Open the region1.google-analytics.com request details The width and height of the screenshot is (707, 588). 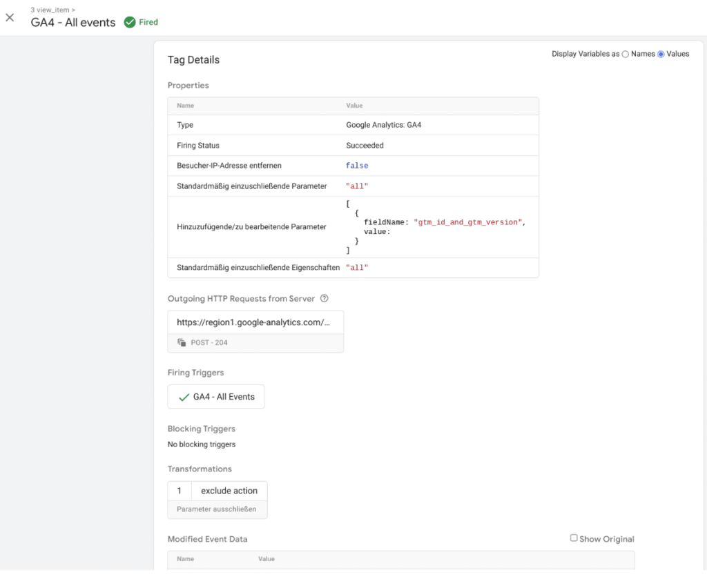pos(255,322)
